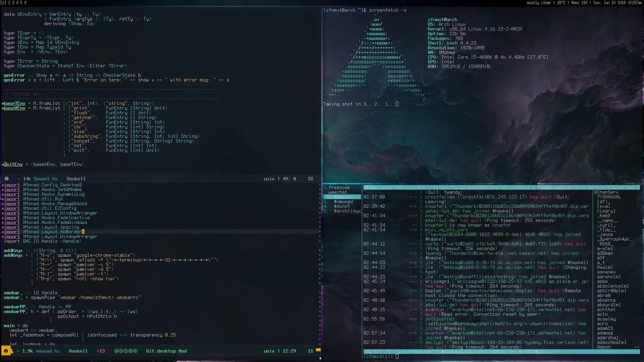Image resolution: width=644 pixels, height=362 pixels.
Task: Open the https://www.haskell.org link in topic bar
Action: [x=394, y=188]
